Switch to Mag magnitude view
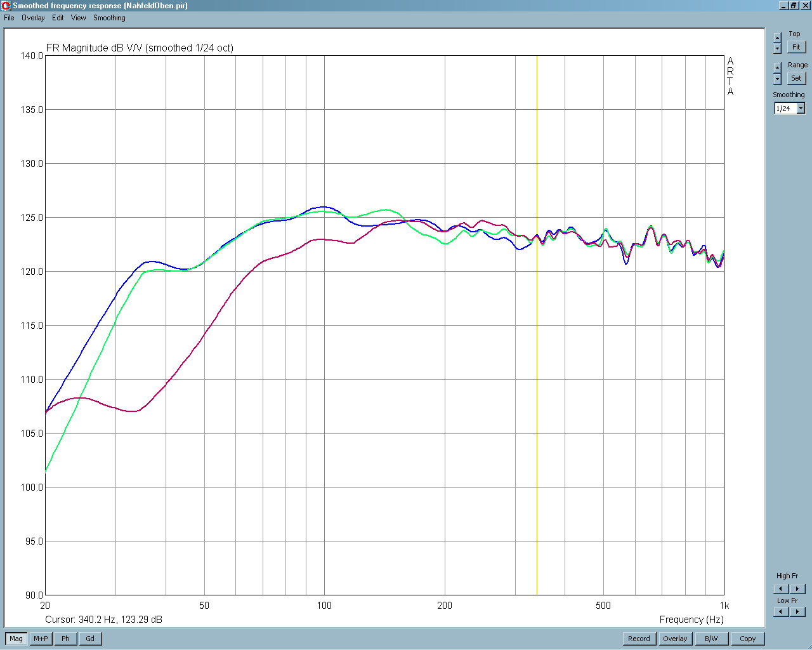The image size is (812, 650). pyautogui.click(x=16, y=639)
